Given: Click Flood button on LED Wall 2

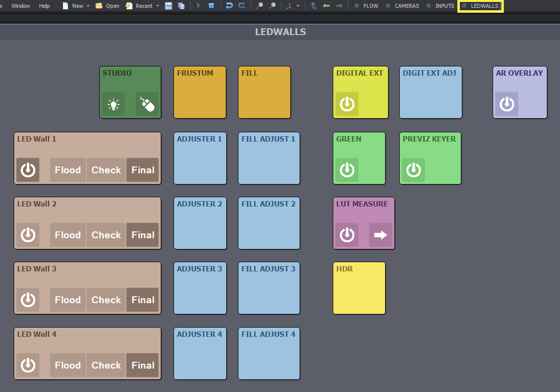Looking at the screenshot, I should 68,235.
